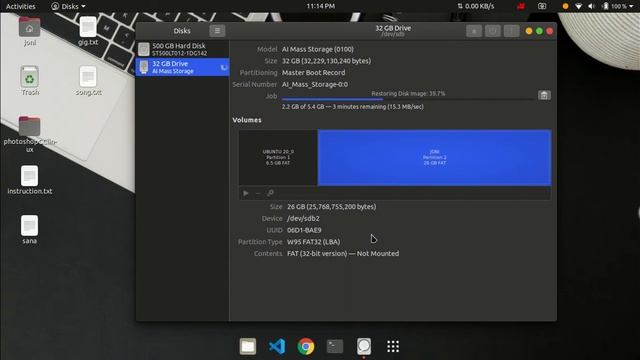Select the 32 GB Drive in sidebar
This screenshot has height=360, width=640.
pyautogui.click(x=182, y=67)
